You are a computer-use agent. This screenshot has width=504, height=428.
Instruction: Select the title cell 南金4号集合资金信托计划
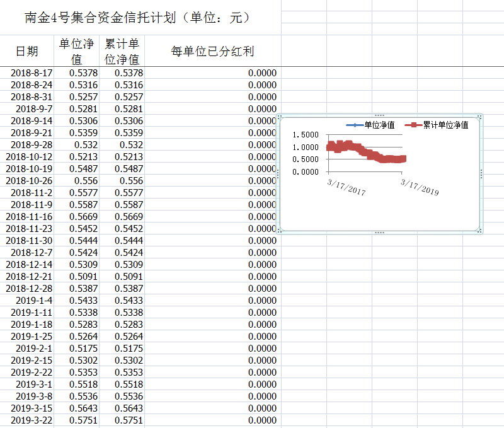click(x=140, y=18)
